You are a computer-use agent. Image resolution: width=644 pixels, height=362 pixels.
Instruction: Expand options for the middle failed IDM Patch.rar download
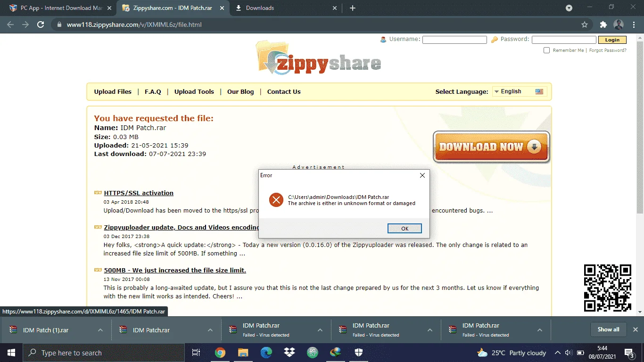tap(430, 330)
